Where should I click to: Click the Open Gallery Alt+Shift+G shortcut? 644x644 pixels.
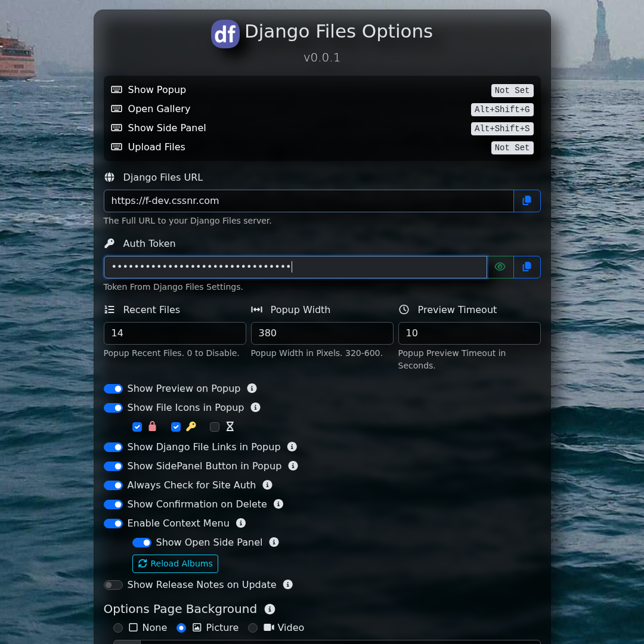click(501, 110)
